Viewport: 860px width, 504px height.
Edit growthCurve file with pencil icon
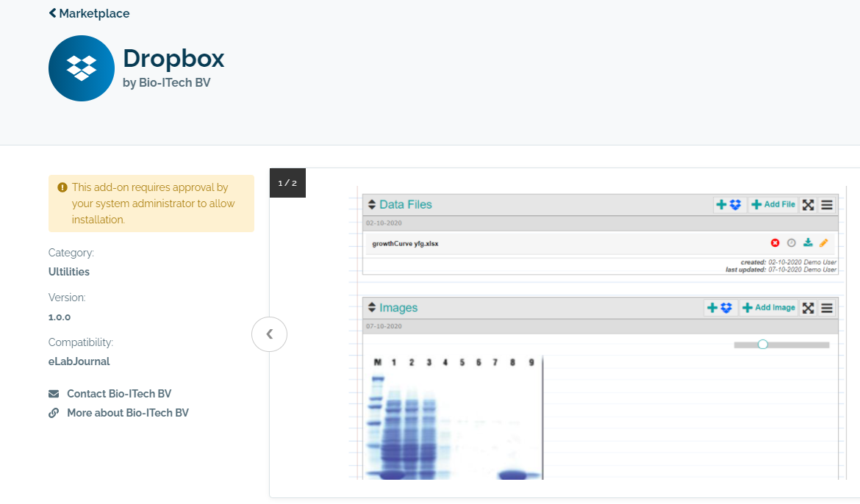(824, 243)
